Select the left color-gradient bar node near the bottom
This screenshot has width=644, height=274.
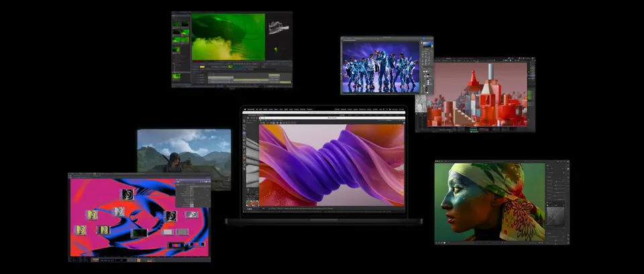click(x=176, y=245)
